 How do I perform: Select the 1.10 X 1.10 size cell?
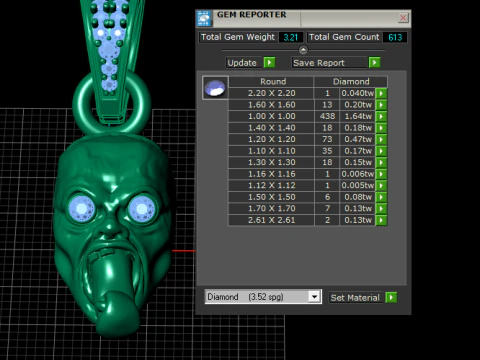271,151
